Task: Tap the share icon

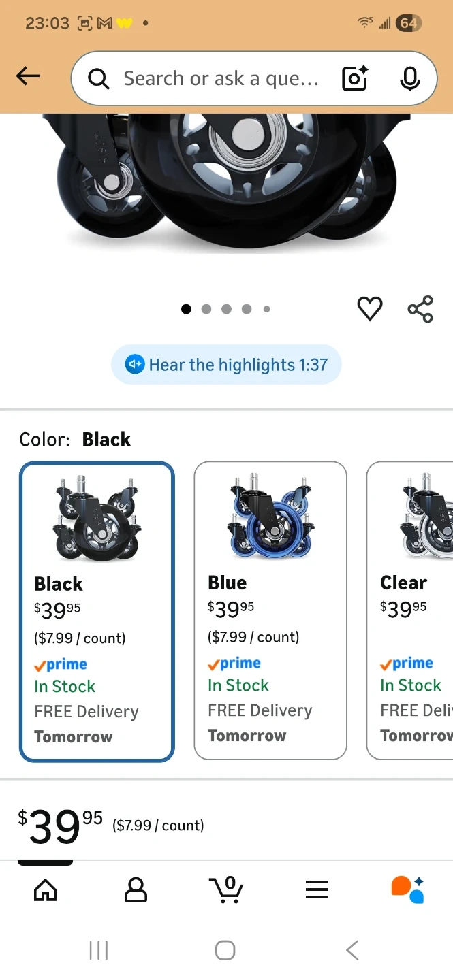Action: [420, 309]
